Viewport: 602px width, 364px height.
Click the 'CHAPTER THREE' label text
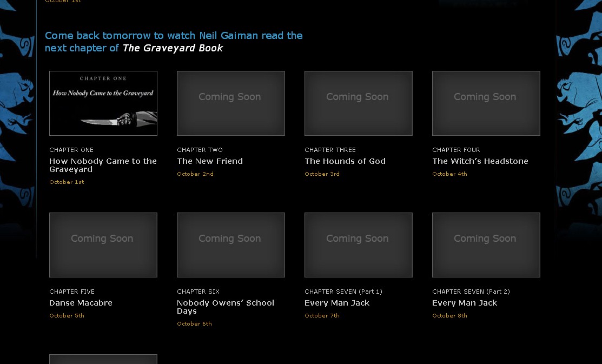coord(330,150)
